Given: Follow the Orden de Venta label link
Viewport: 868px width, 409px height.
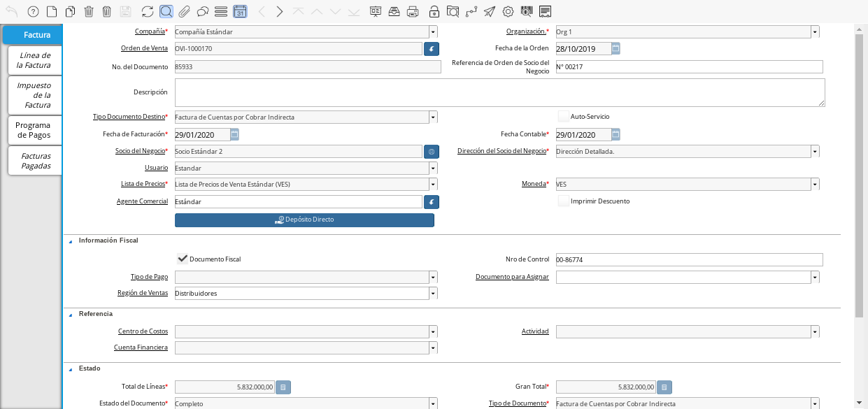Looking at the screenshot, I should click(145, 48).
